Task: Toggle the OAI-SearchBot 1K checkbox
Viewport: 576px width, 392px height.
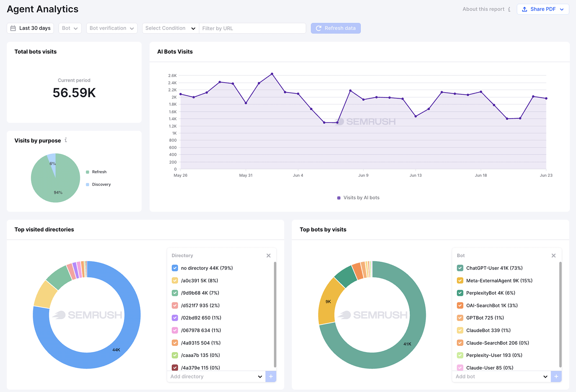Action: [x=460, y=305]
